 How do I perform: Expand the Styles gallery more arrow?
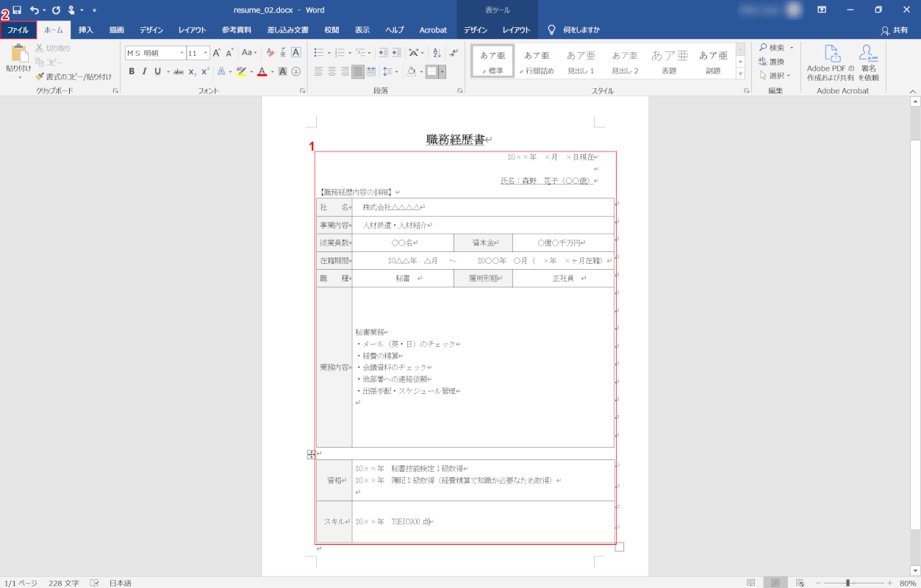pyautogui.click(x=740, y=74)
